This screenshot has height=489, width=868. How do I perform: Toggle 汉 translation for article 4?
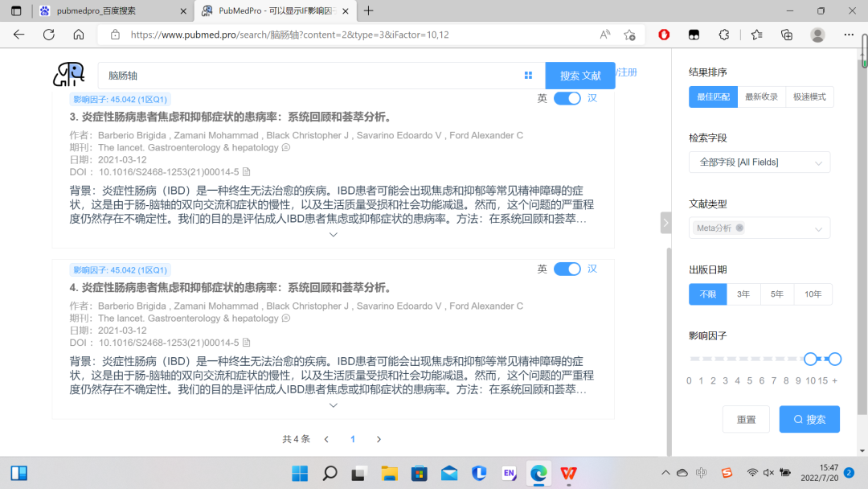592,269
